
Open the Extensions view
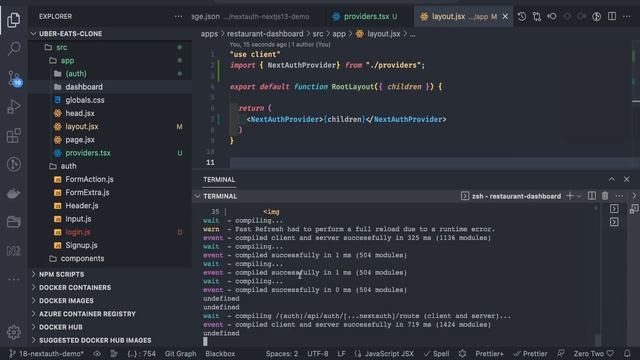[x=13, y=136]
